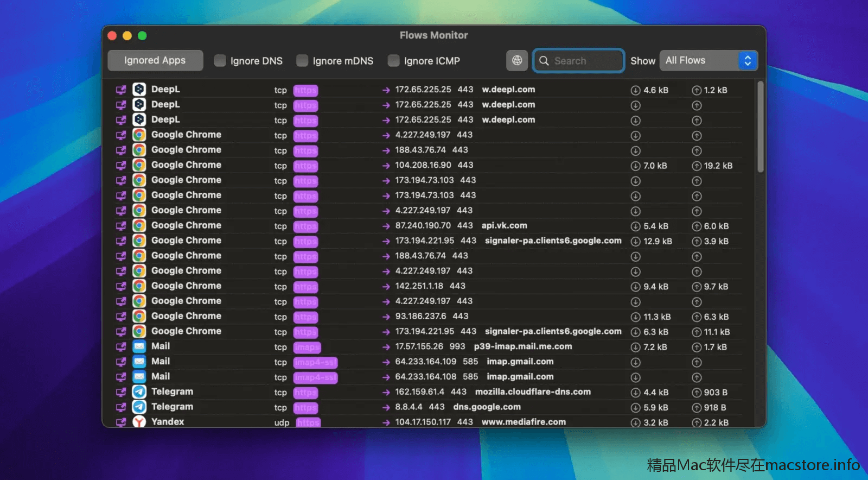
Task: Click the Telegram icon in the dns.google.com row
Action: [x=139, y=407]
